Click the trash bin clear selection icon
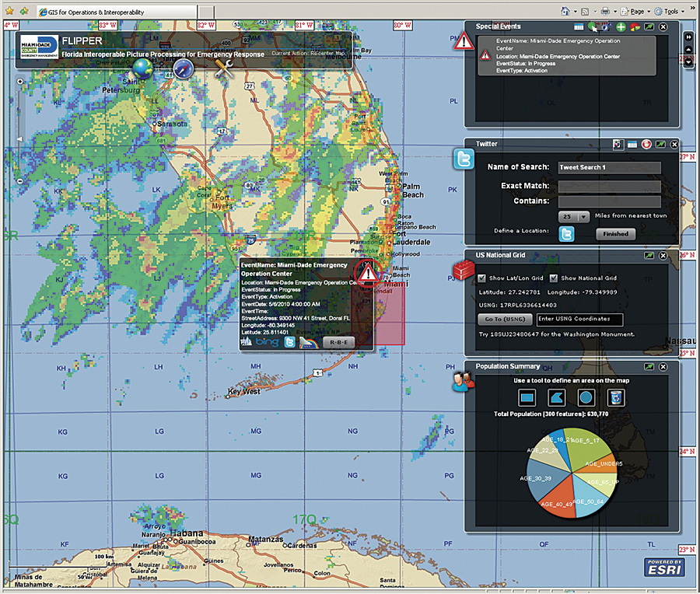The image size is (700, 594). tap(616, 397)
